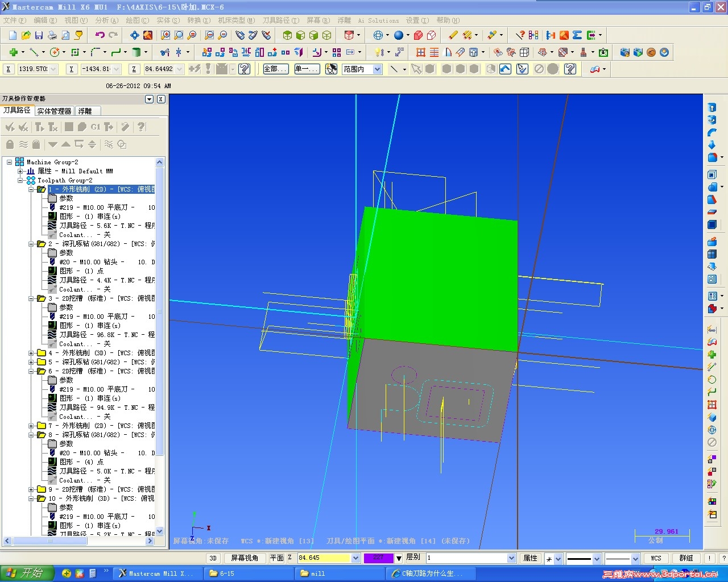Toggle the 3D mode button in status bar

pyautogui.click(x=213, y=558)
